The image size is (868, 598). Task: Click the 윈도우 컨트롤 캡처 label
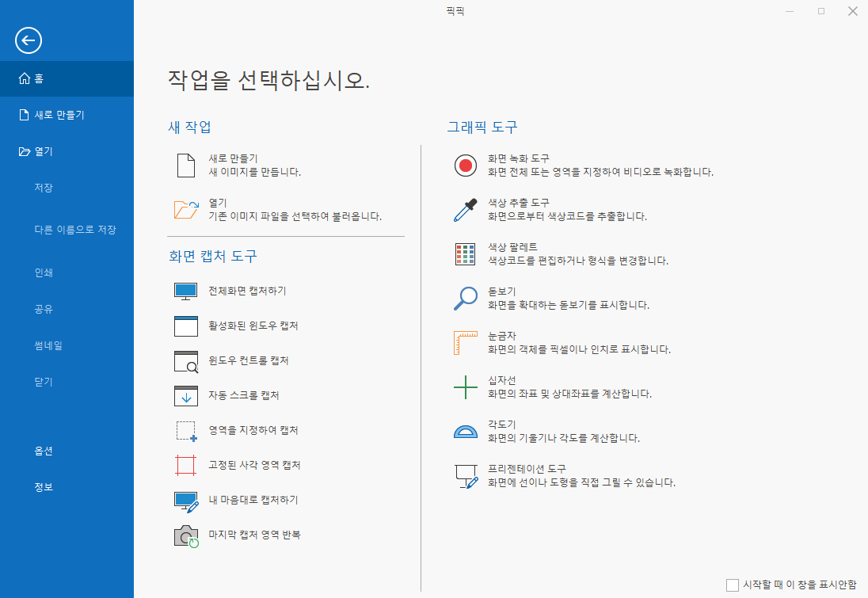click(x=249, y=360)
